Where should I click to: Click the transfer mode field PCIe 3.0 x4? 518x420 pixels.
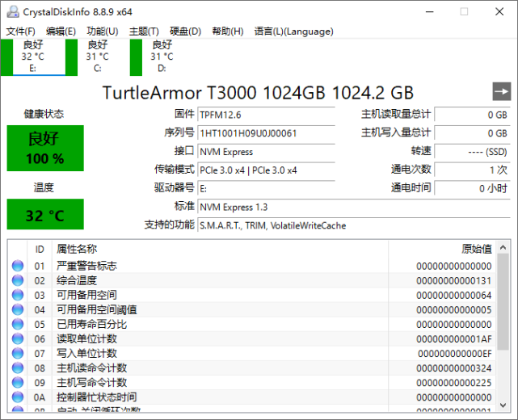click(266, 170)
